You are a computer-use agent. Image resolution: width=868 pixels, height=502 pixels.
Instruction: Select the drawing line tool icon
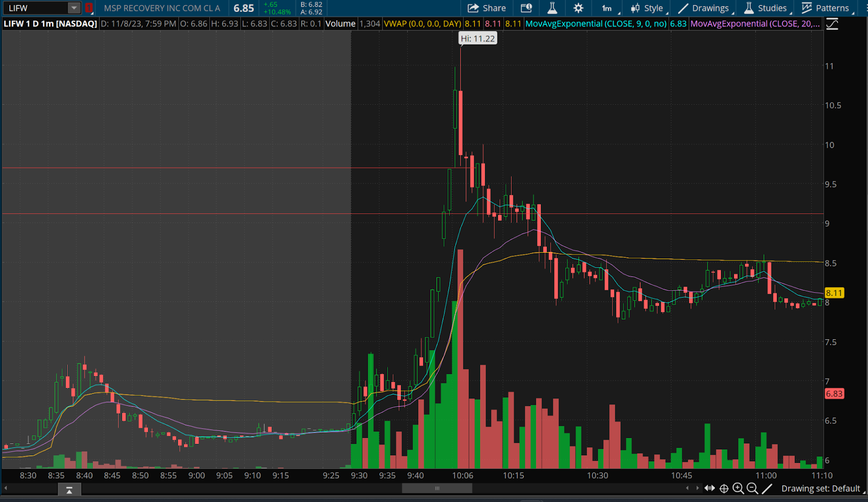(767, 488)
